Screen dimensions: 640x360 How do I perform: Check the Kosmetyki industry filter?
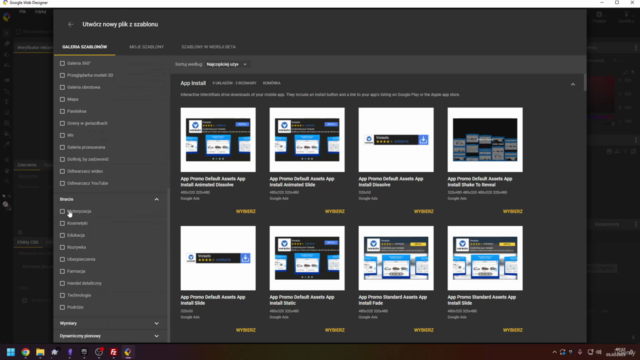tap(62, 223)
